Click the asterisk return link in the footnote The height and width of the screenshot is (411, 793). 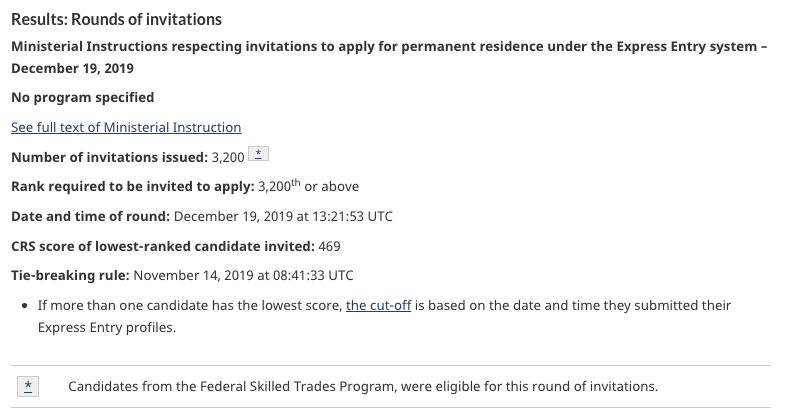pyautogui.click(x=29, y=386)
